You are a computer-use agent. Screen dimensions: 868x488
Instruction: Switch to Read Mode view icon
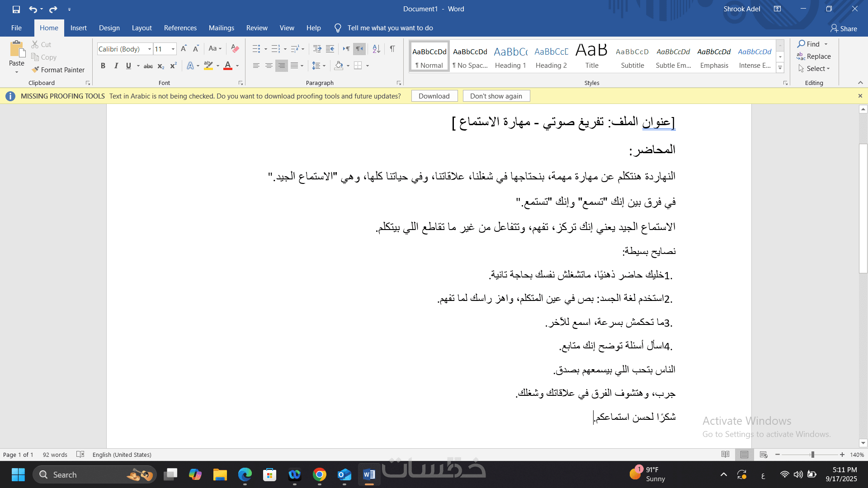725,455
